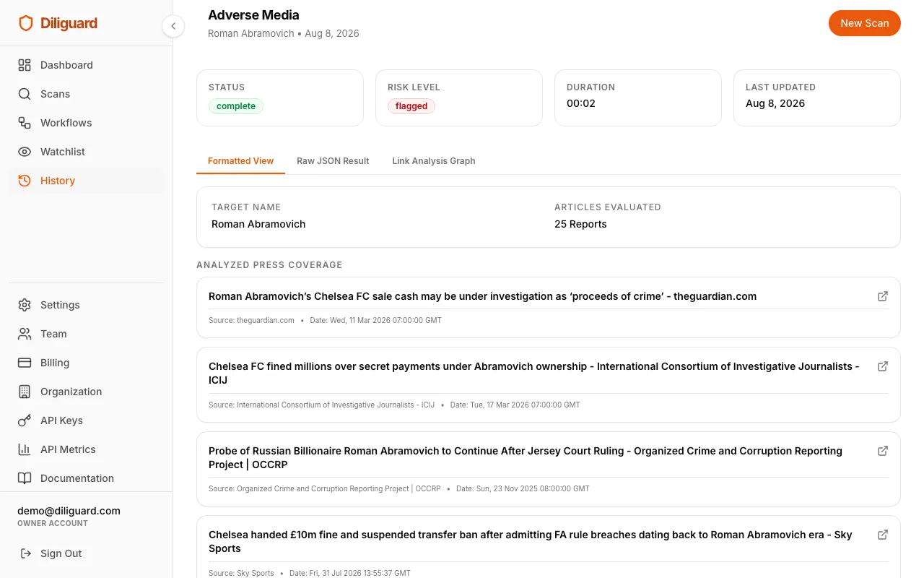Open the API Metrics label
924x578 pixels.
point(68,449)
